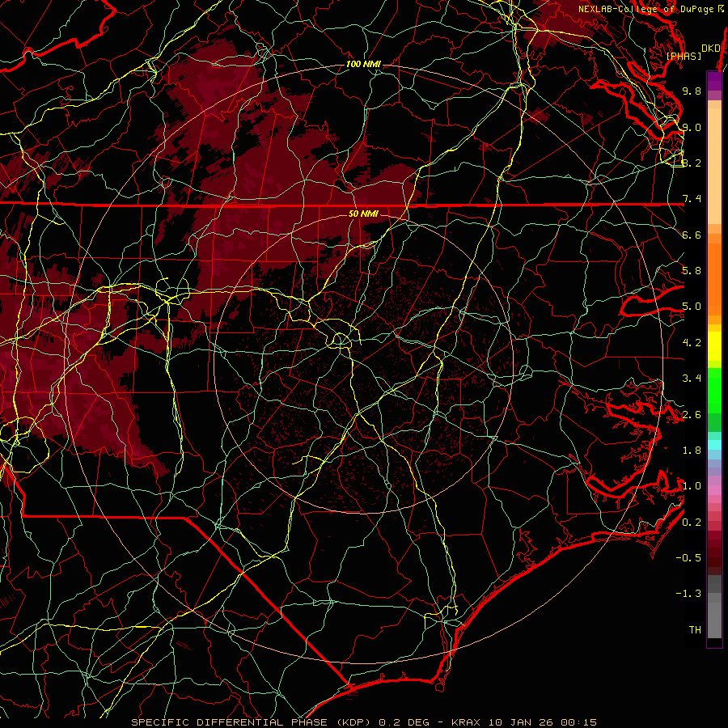Click the yellow band of the color bar
The height and width of the screenshot is (728, 728).
[714, 346]
